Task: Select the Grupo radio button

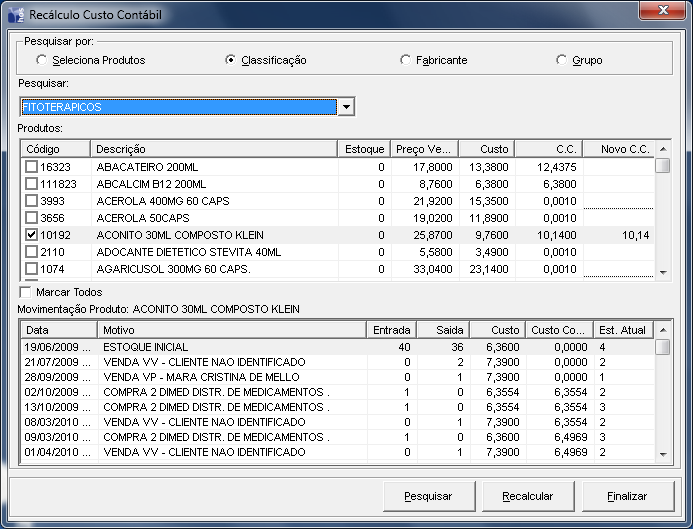Action: [562, 60]
